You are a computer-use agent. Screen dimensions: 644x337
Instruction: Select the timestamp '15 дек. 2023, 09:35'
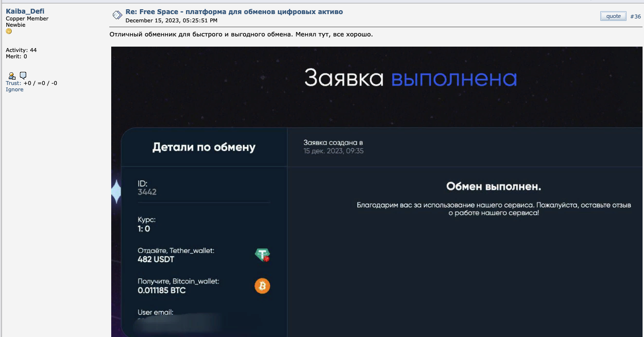point(334,151)
